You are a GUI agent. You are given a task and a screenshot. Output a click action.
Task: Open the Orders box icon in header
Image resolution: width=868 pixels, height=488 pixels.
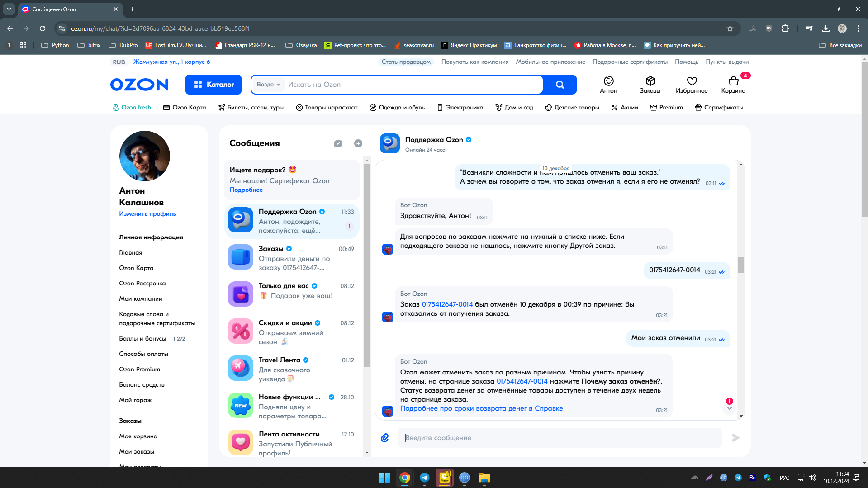tap(650, 85)
